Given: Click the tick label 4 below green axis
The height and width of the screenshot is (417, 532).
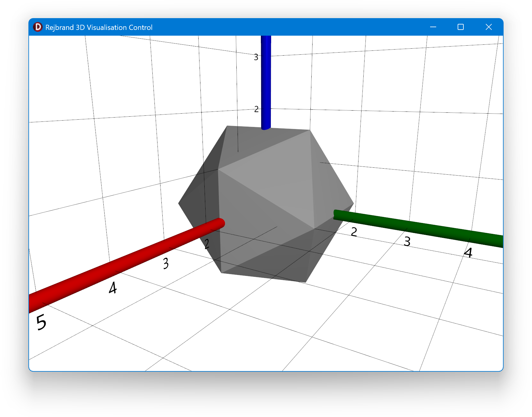Looking at the screenshot, I should (468, 253).
